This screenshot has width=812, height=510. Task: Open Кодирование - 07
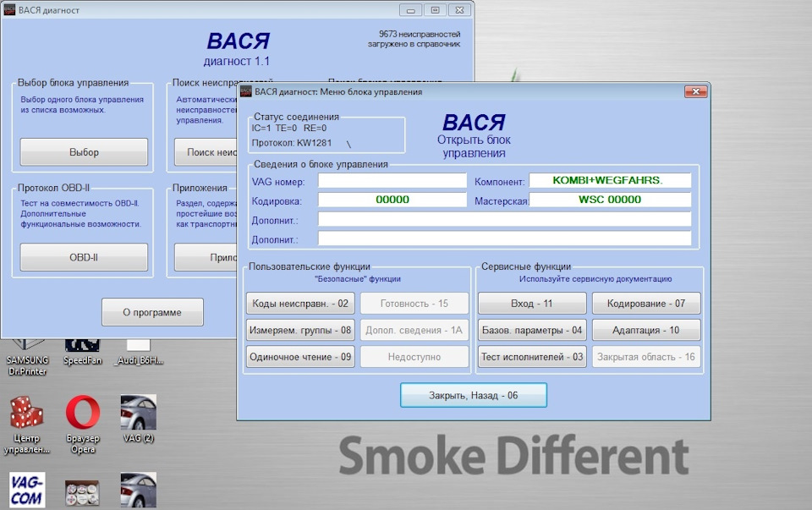646,304
